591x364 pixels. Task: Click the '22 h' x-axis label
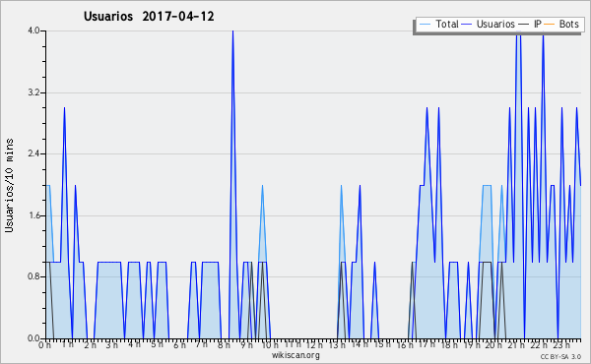[x=538, y=345]
